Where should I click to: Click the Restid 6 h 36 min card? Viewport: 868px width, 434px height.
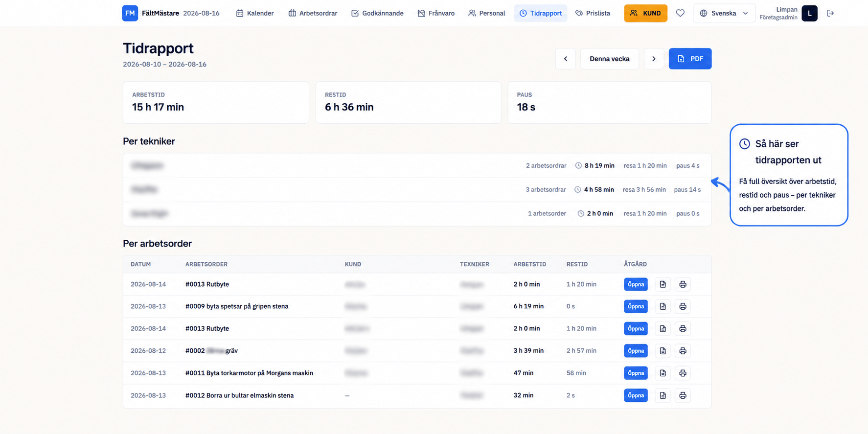pyautogui.click(x=408, y=102)
